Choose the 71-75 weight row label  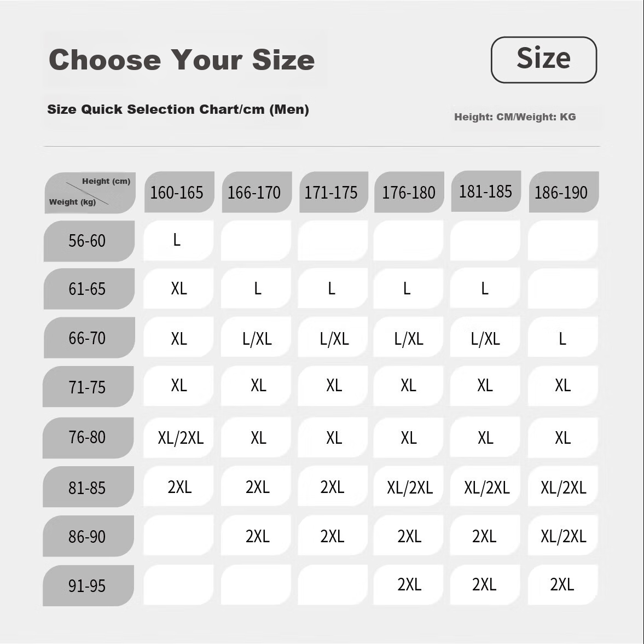click(x=88, y=386)
